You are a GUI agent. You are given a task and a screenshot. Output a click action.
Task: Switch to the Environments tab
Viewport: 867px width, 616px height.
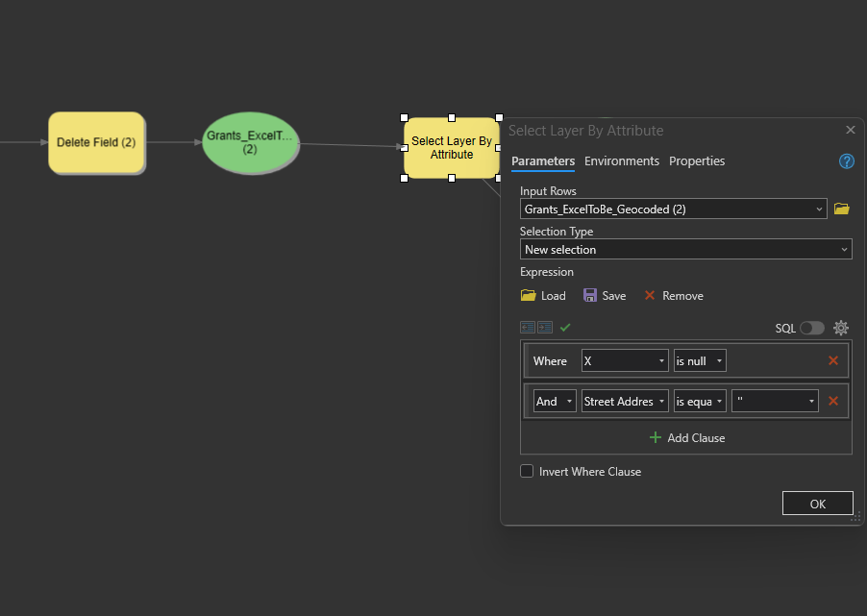coord(622,161)
